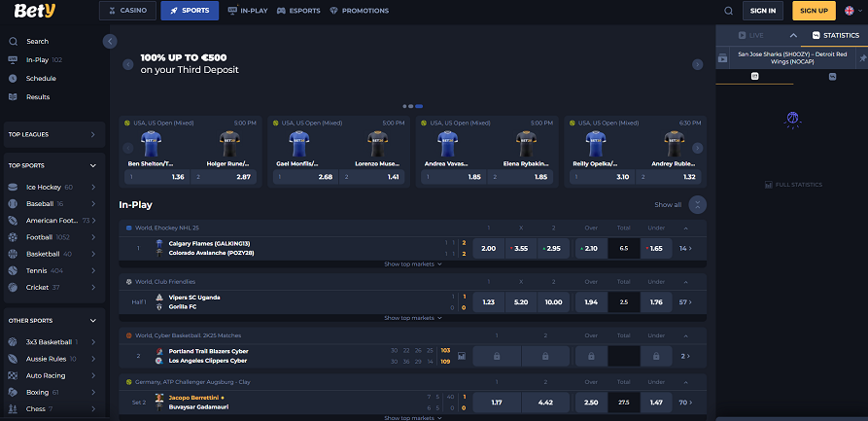Select Under 1.65 in Calgary Flames match

[x=656, y=249]
